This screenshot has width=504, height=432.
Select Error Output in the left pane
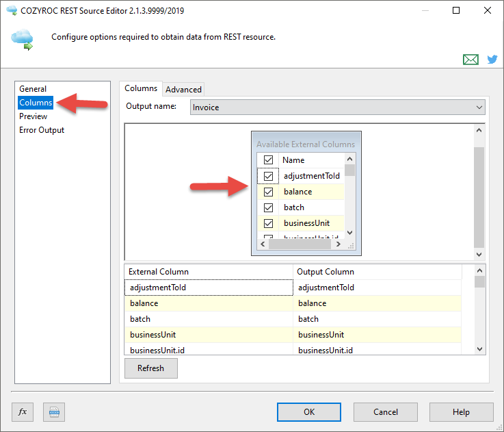click(x=42, y=130)
